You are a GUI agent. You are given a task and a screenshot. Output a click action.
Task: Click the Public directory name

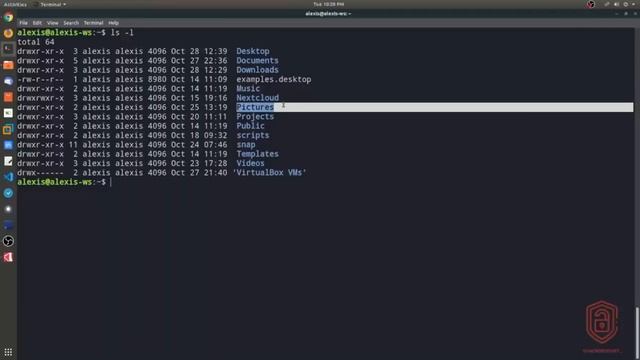[x=250, y=126]
